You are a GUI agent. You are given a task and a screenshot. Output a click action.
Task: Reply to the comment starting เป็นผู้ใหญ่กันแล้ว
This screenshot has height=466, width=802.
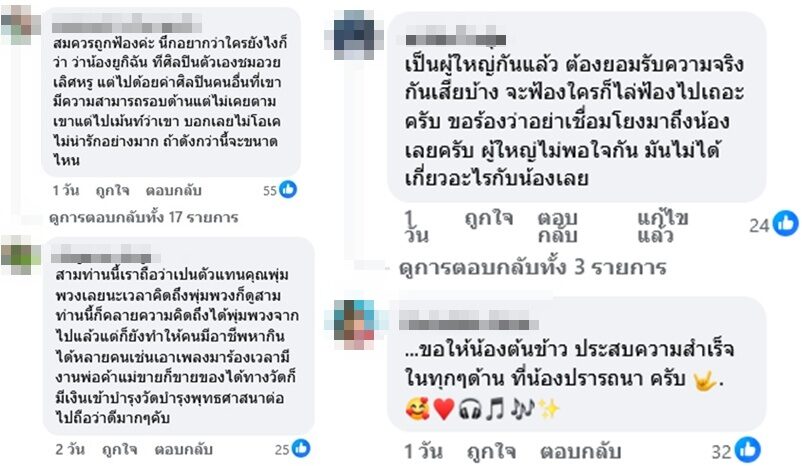pyautogui.click(x=558, y=227)
